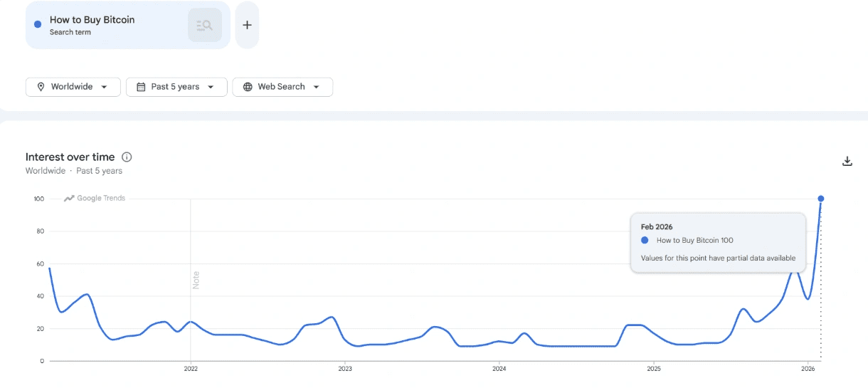Click the blue dot in the search term chip
Image resolution: width=868 pixels, height=388 pixels.
pyautogui.click(x=38, y=25)
